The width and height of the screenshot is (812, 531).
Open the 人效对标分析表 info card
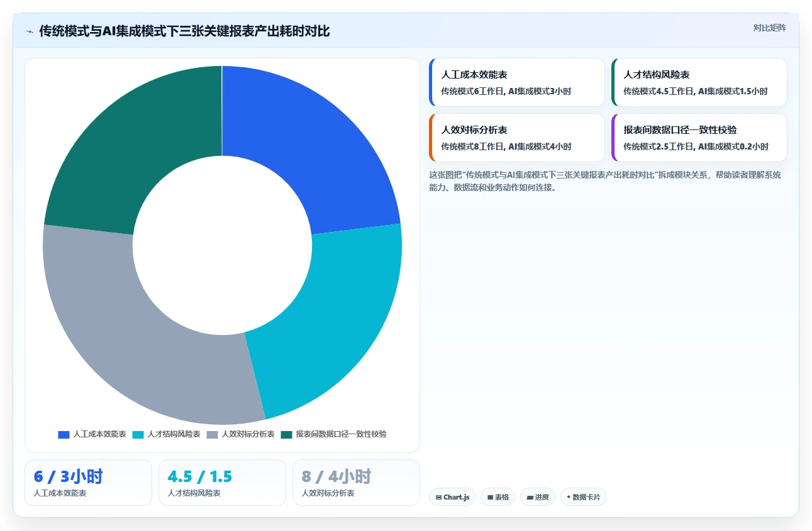(516, 138)
